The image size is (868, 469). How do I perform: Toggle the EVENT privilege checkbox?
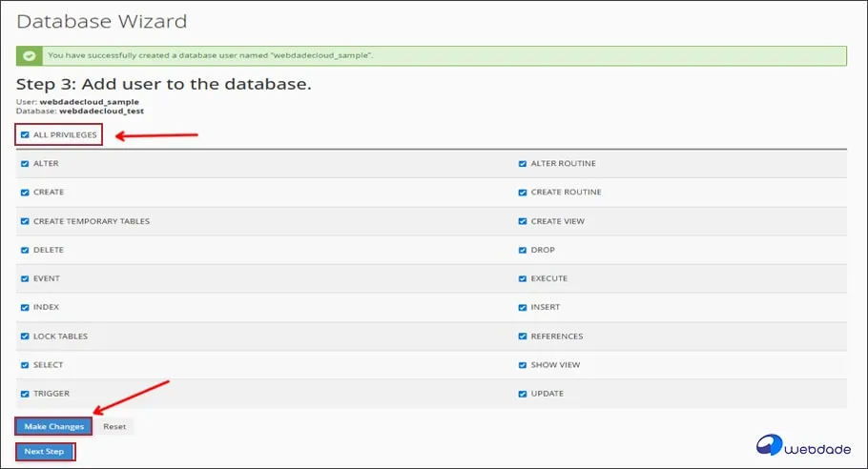pos(25,278)
